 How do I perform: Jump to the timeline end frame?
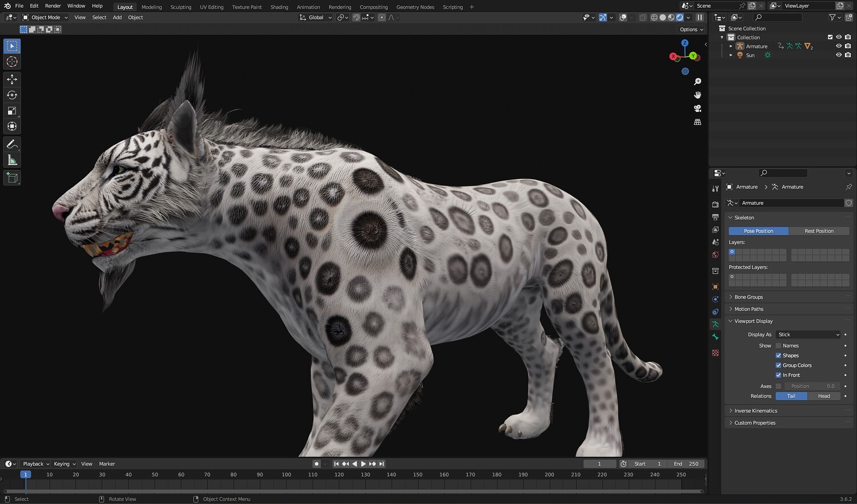click(382, 464)
